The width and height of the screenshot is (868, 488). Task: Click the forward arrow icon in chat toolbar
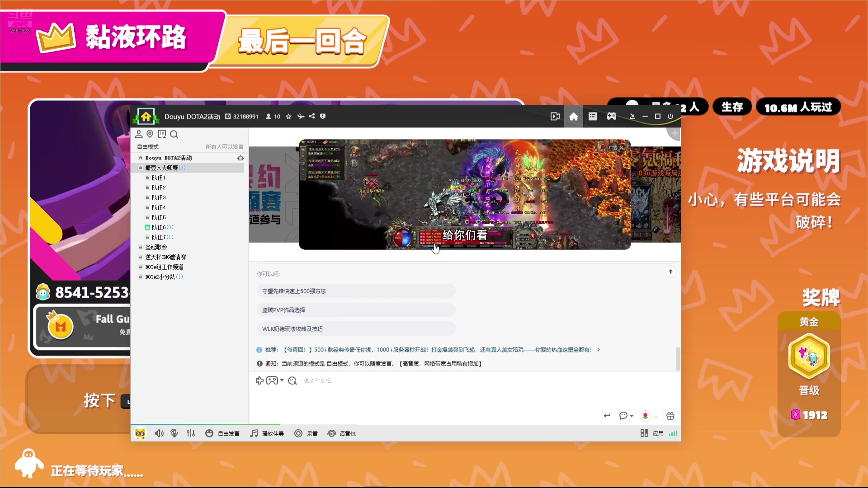[259, 380]
